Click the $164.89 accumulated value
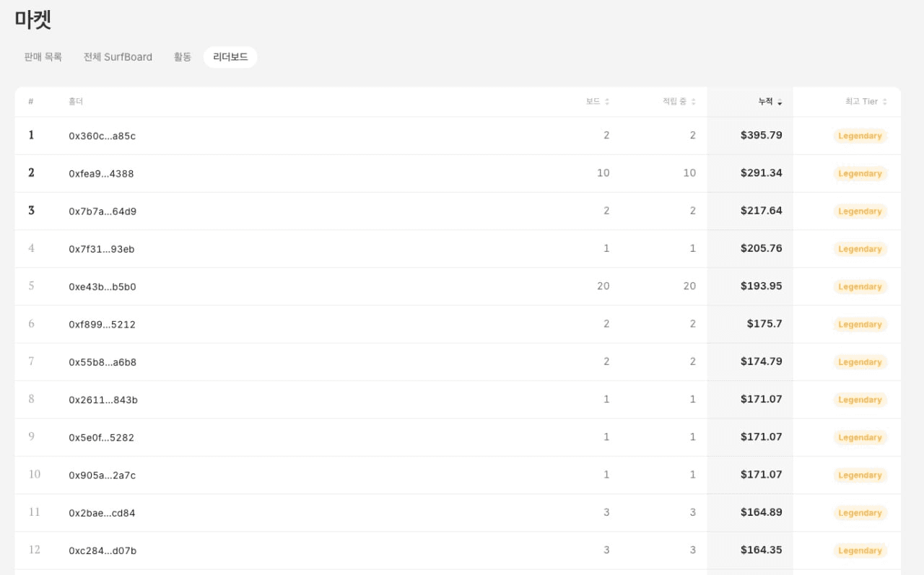Viewport: 924px width, 575px height. [x=761, y=512]
